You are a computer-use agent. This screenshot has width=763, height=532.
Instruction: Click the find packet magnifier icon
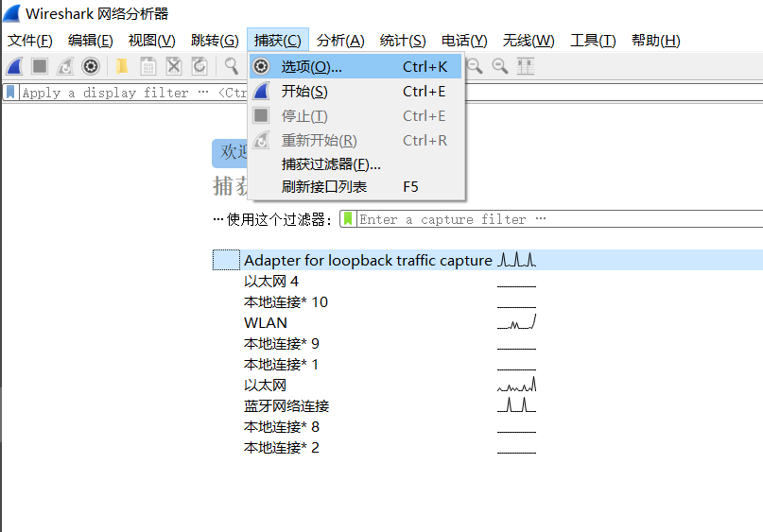click(x=232, y=66)
